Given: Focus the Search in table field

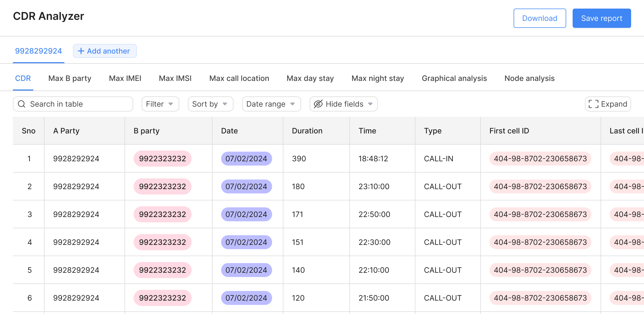Looking at the screenshot, I should [73, 104].
